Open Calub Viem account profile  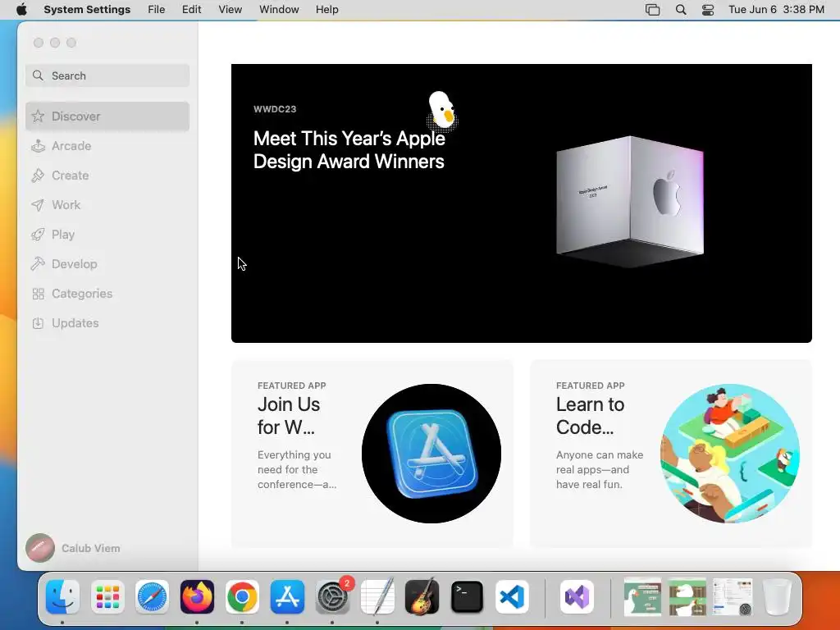click(73, 548)
